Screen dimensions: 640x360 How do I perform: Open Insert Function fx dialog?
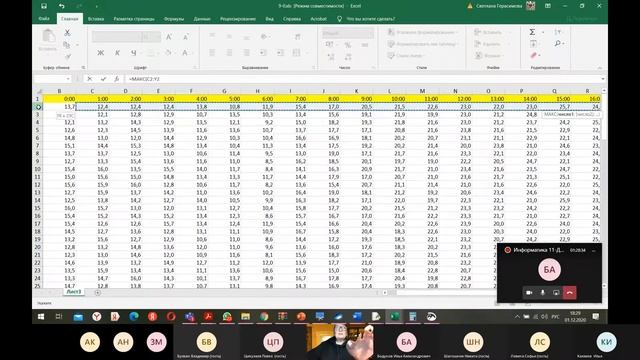[x=116, y=79]
